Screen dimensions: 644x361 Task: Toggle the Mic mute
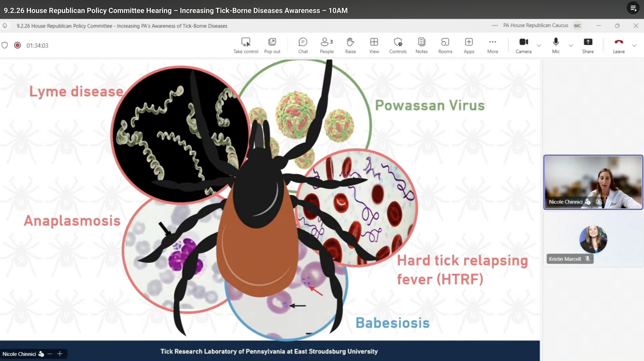tap(556, 46)
